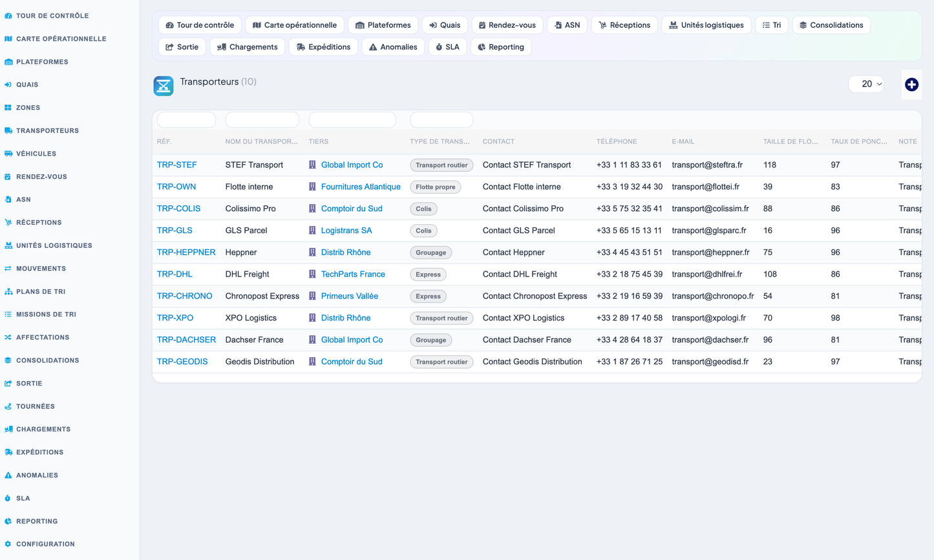
Task: Select Zones in the left sidebar
Action: 28,108
